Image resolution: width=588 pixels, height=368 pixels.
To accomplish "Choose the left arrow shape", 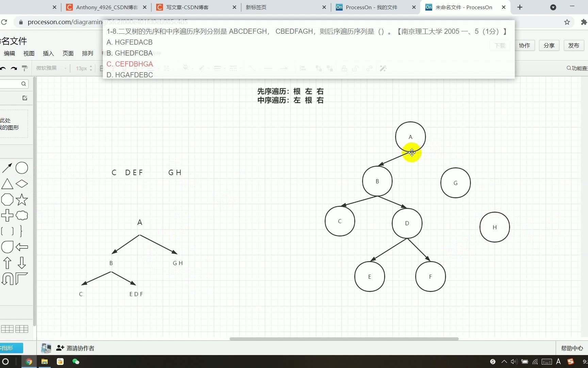I will tap(22, 247).
